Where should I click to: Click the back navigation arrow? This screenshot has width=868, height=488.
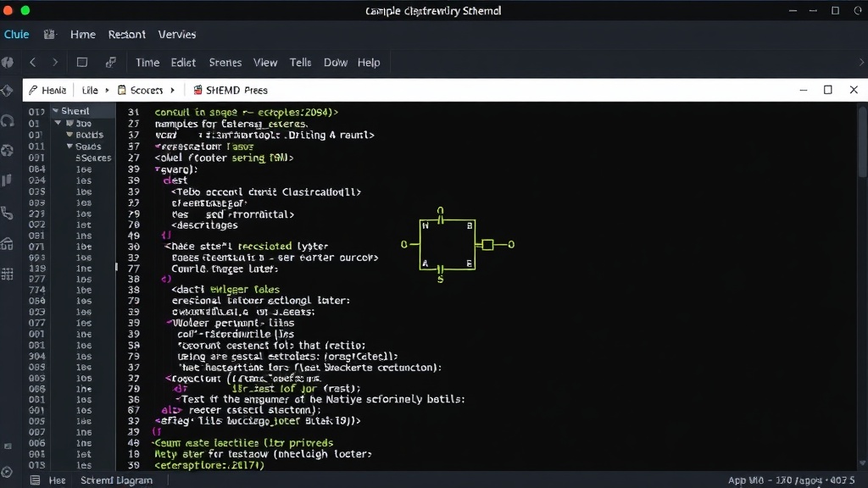(33, 63)
